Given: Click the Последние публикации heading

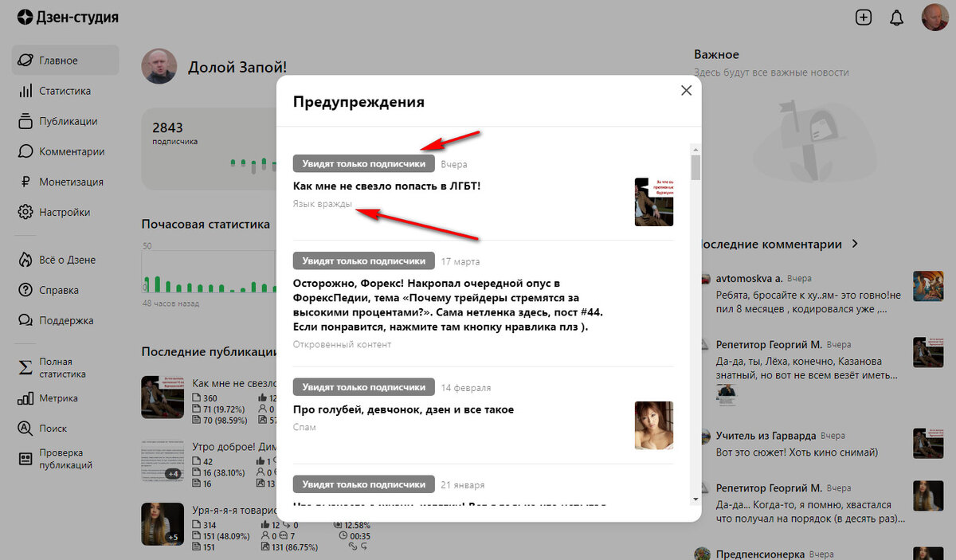Looking at the screenshot, I should click(x=209, y=351).
